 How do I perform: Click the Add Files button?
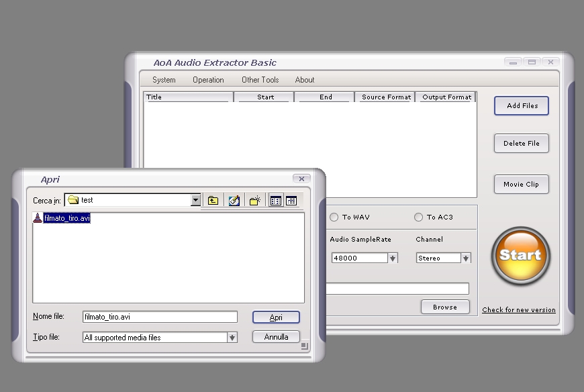tap(522, 106)
